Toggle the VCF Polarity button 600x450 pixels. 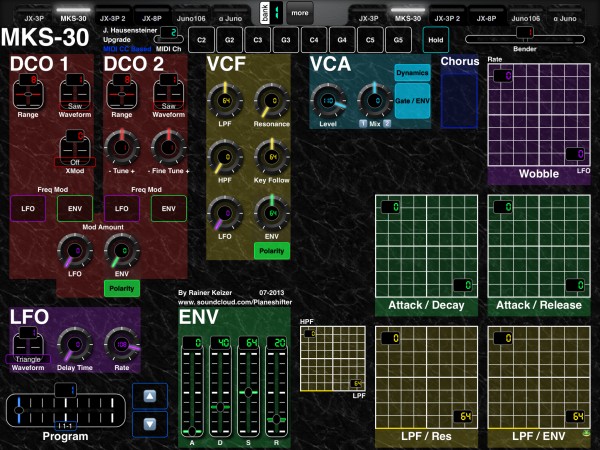(272, 251)
